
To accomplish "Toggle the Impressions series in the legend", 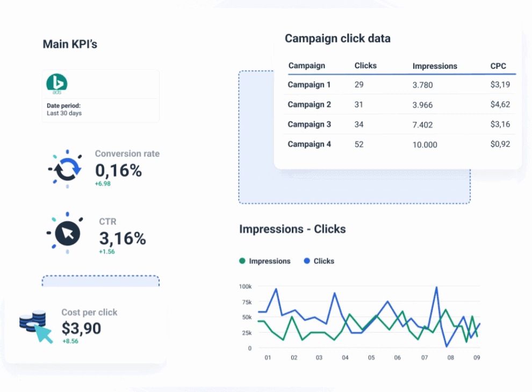I will click(264, 261).
